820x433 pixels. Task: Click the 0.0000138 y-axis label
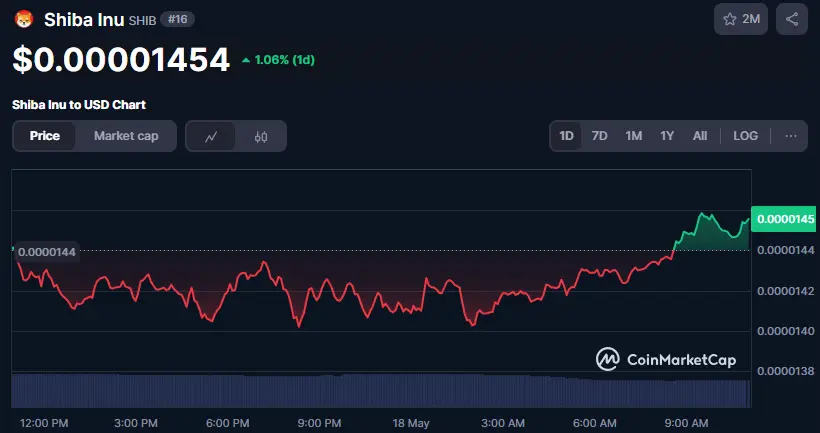click(785, 371)
